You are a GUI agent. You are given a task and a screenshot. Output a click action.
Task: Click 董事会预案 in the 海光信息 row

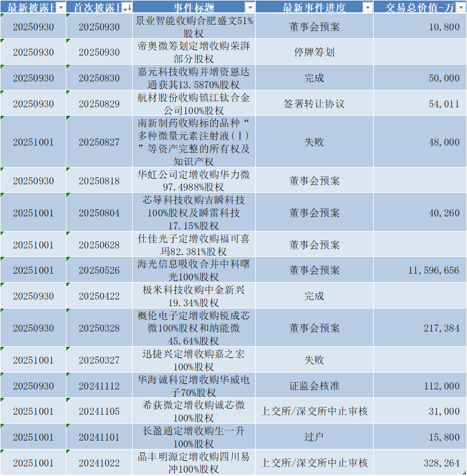click(x=314, y=270)
